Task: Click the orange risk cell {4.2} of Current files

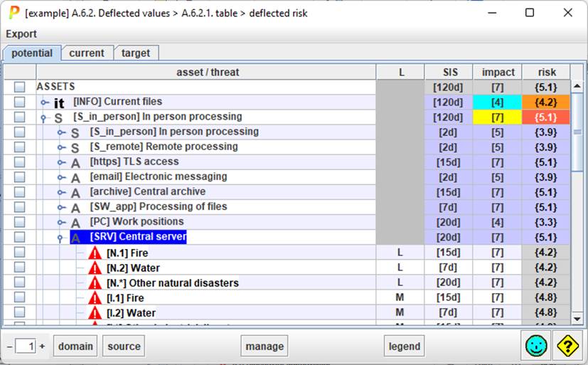Action: tap(546, 102)
